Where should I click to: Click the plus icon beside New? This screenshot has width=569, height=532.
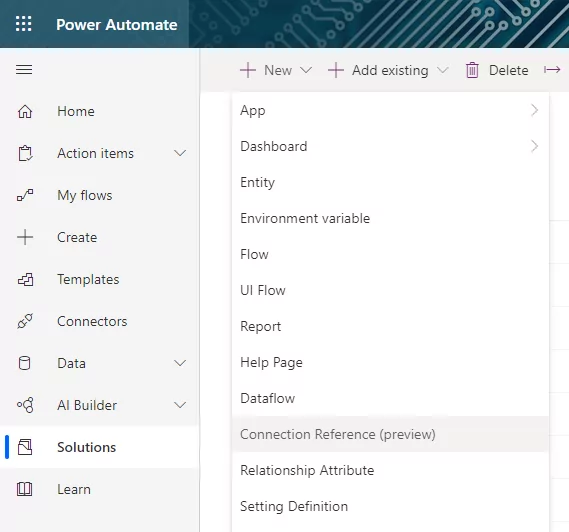point(248,70)
